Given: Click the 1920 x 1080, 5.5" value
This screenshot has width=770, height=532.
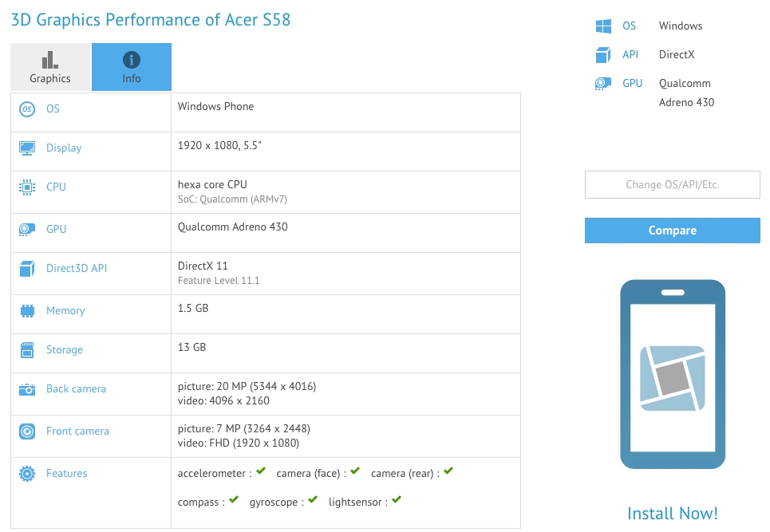Looking at the screenshot, I should point(219,146).
